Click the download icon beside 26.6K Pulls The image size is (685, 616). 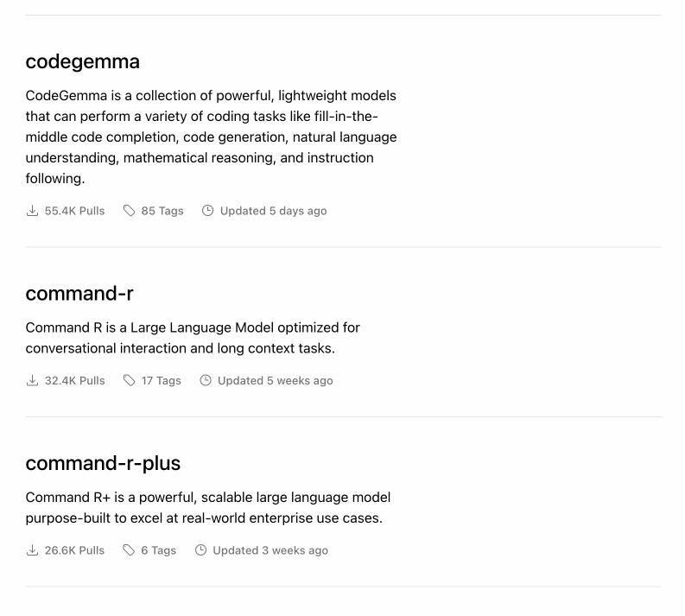pyautogui.click(x=33, y=550)
